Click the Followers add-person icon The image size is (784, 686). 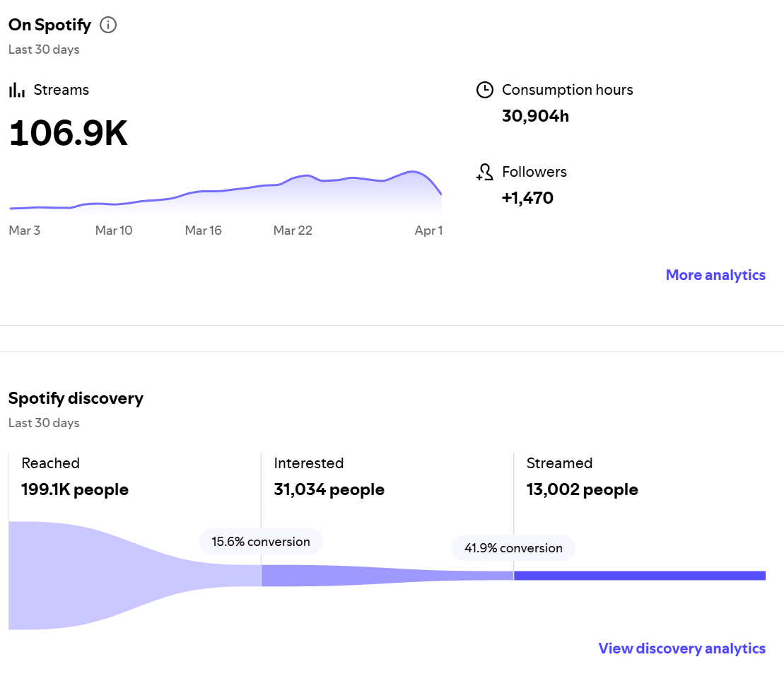tap(484, 172)
